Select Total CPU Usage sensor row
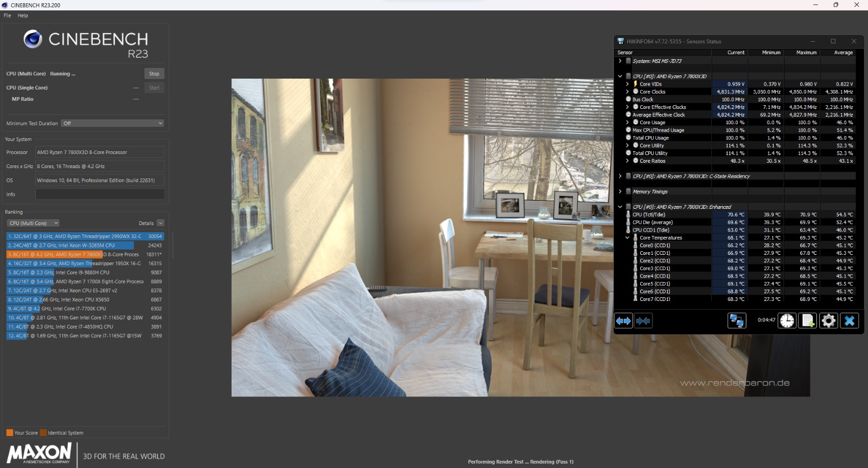Screen dimensions: 868x468 tap(736, 138)
